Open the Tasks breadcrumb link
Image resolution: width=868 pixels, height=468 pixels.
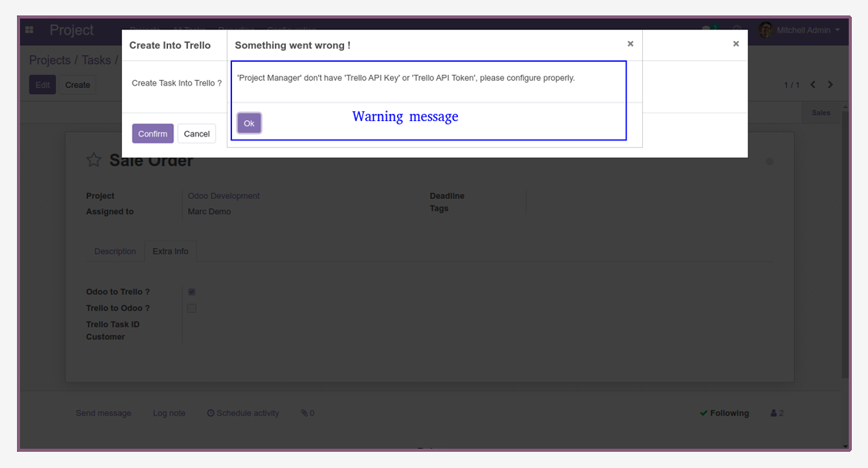point(96,60)
